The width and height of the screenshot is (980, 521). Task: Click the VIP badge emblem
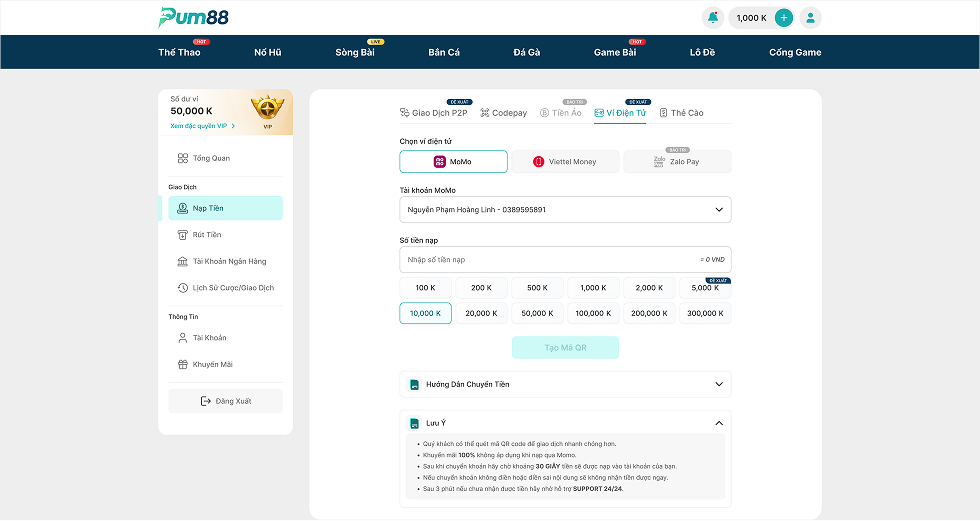(268, 109)
